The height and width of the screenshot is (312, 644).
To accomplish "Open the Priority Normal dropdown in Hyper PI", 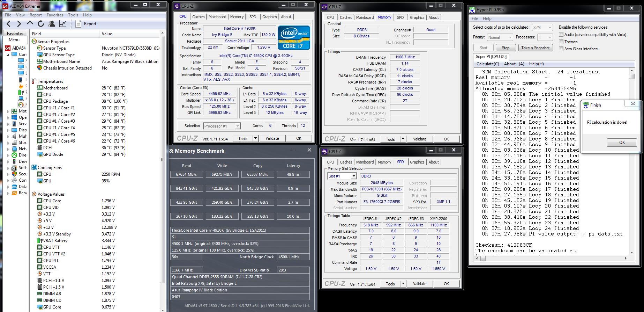I will [x=500, y=37].
